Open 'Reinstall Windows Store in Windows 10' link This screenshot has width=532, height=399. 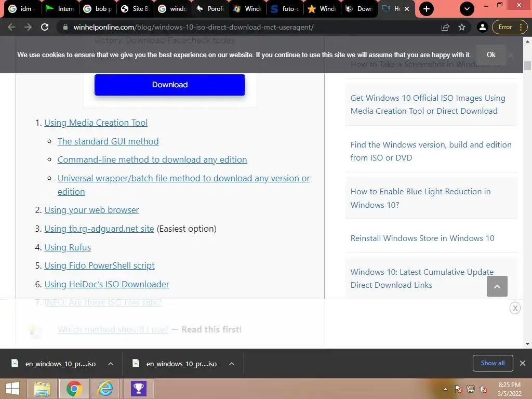(x=422, y=238)
